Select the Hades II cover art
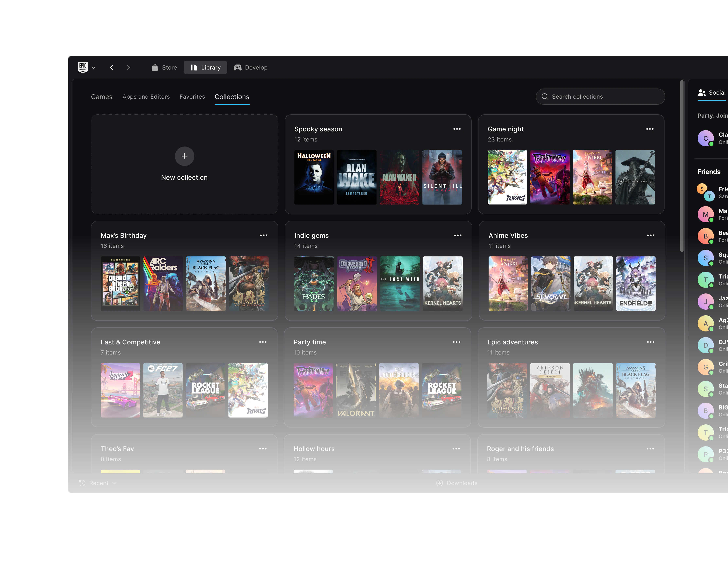Viewport: 728px width, 576px height. tap(314, 284)
